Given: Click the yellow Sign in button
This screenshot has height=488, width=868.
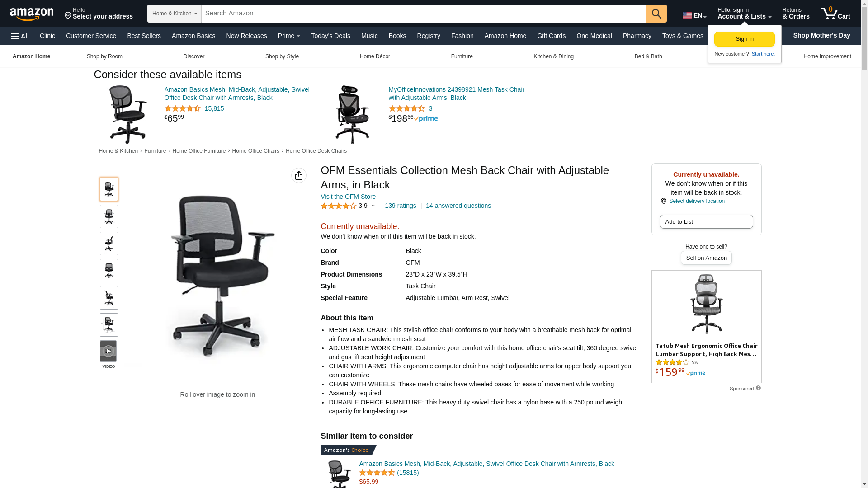Looking at the screenshot, I should pyautogui.click(x=744, y=39).
